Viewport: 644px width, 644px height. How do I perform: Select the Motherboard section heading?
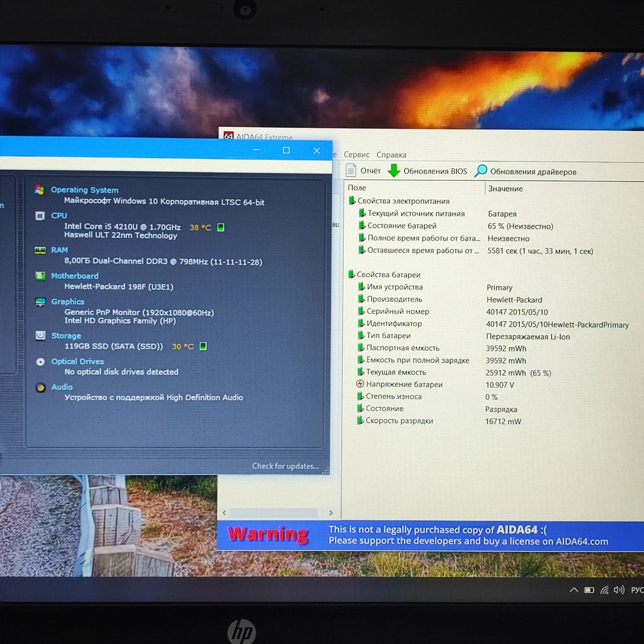point(74,276)
